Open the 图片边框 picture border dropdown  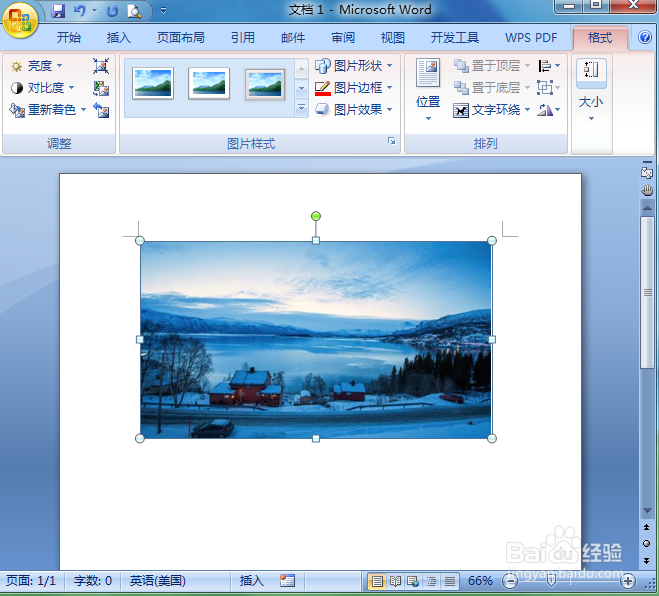pos(353,88)
